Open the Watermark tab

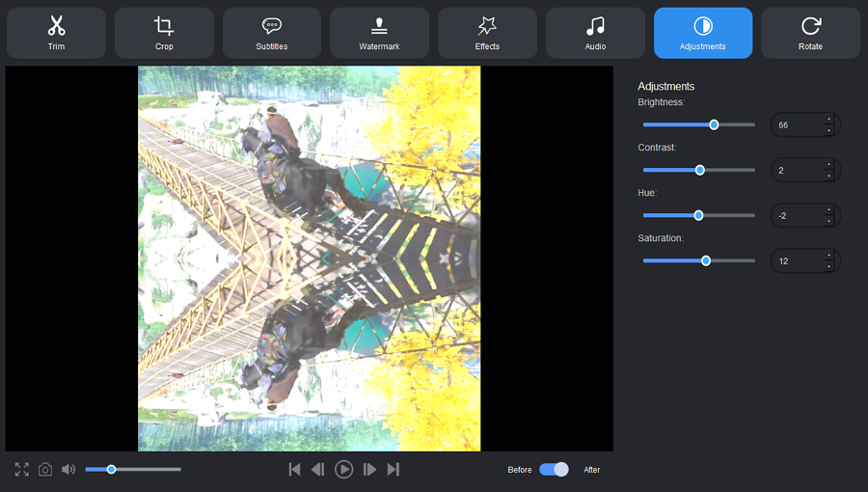[x=379, y=33]
